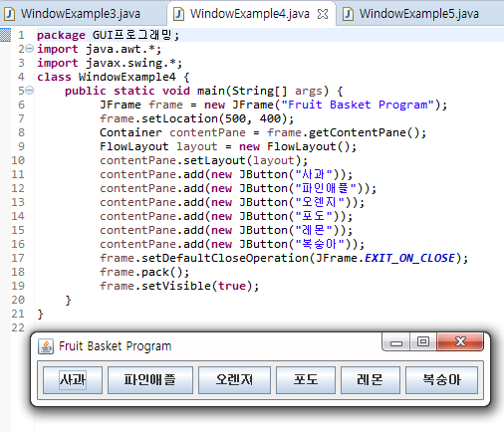
Task: Click "frame.setVisible(true);" line
Action: 179,286
